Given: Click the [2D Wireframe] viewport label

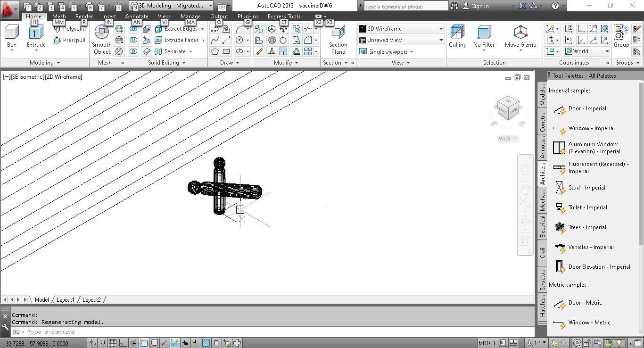Looking at the screenshot, I should [64, 77].
